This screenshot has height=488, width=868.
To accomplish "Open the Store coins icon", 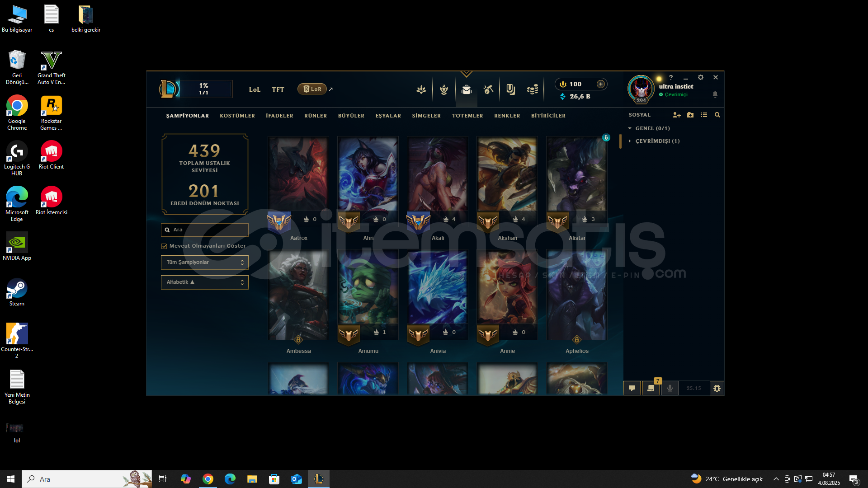I will 533,89.
